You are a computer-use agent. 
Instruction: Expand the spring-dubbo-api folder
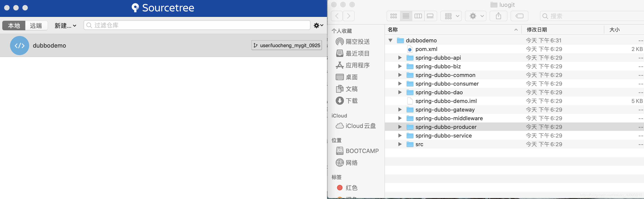pos(400,58)
